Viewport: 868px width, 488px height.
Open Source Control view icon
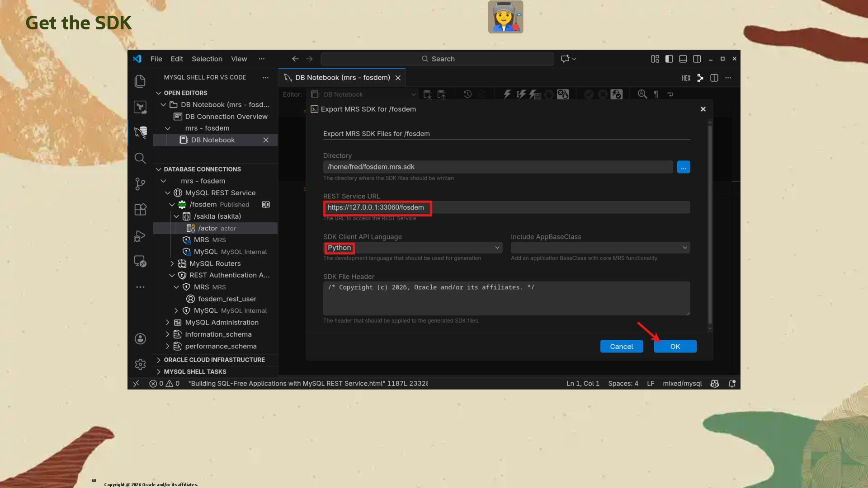pos(140,183)
